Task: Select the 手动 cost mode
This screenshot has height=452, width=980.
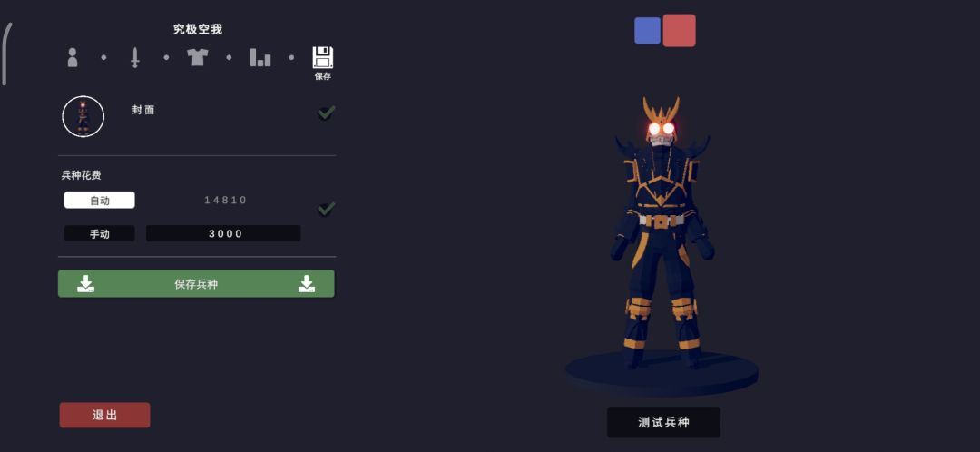Action: (x=100, y=234)
